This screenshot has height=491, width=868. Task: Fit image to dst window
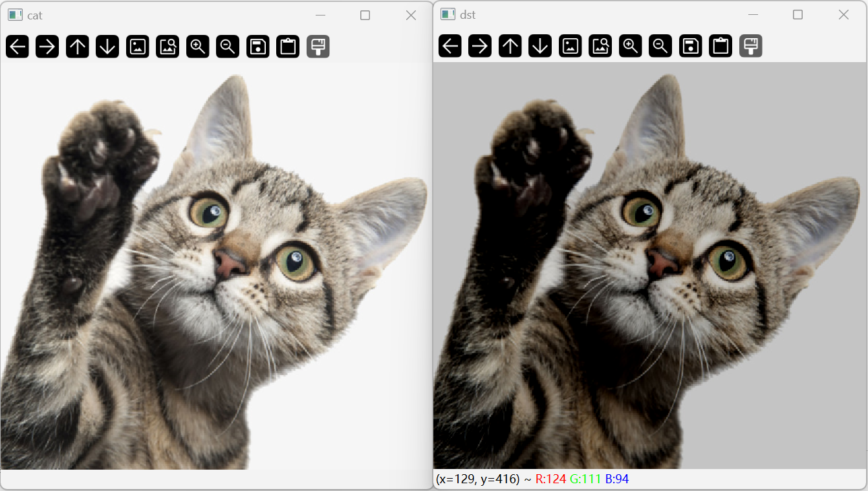point(600,46)
